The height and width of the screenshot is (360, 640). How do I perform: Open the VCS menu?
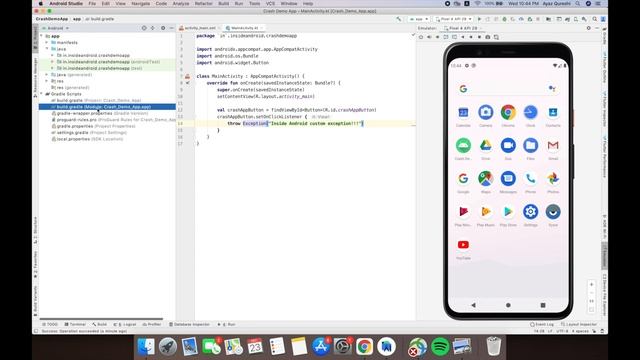(270, 4)
